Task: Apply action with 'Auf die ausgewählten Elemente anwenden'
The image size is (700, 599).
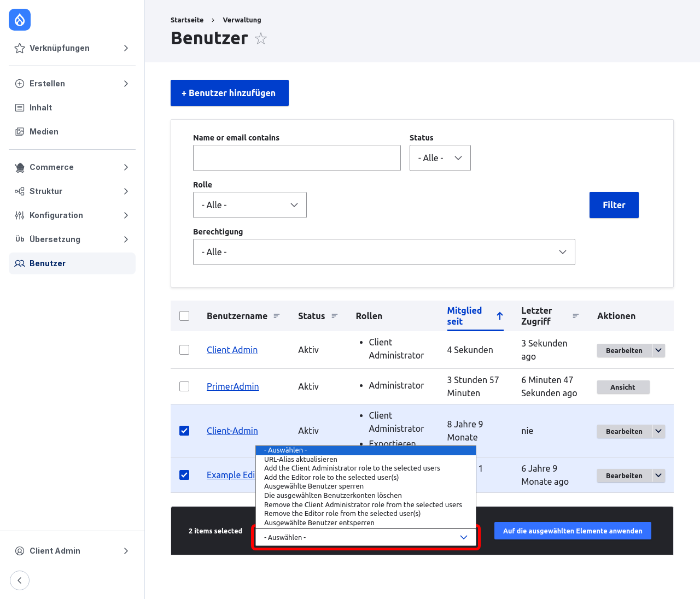Action: tap(573, 531)
